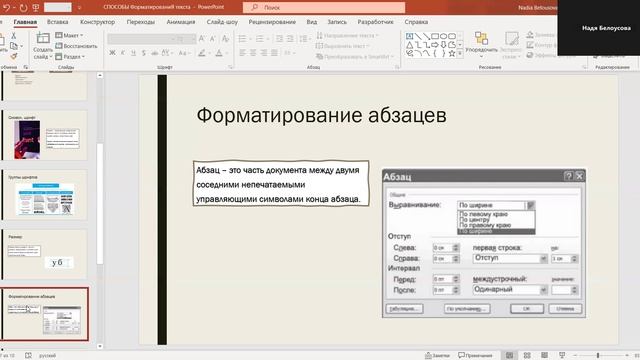Align text left in the paragraph group
This screenshot has width=640, height=360.
point(242,53)
